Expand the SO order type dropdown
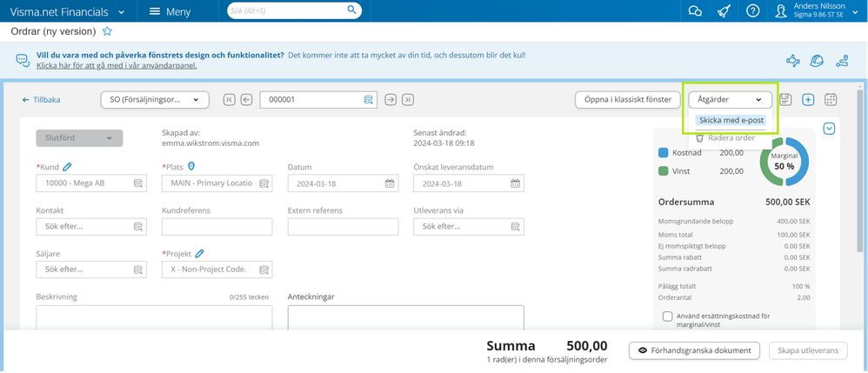868x373 pixels. [156, 100]
